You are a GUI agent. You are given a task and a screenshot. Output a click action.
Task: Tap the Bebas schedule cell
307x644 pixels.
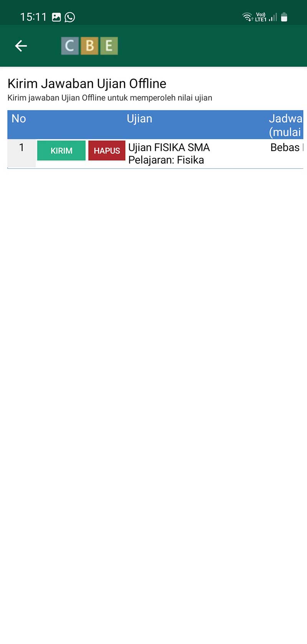(x=286, y=148)
